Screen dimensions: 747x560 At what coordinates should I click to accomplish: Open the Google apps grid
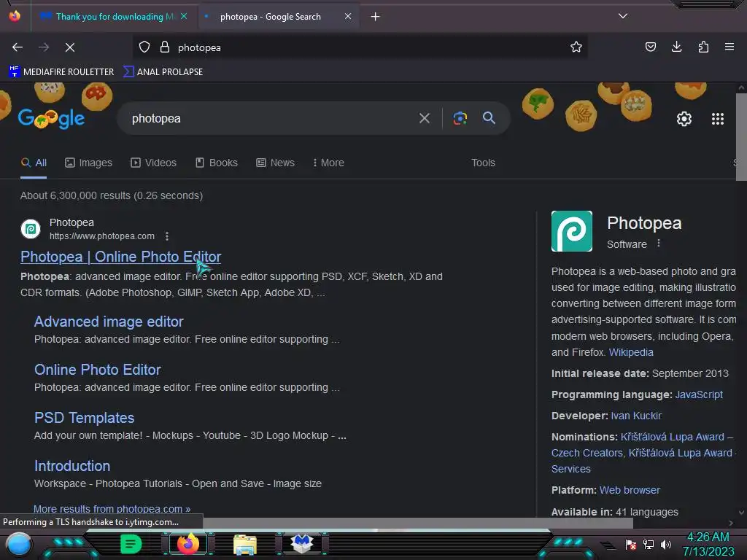pyautogui.click(x=718, y=119)
